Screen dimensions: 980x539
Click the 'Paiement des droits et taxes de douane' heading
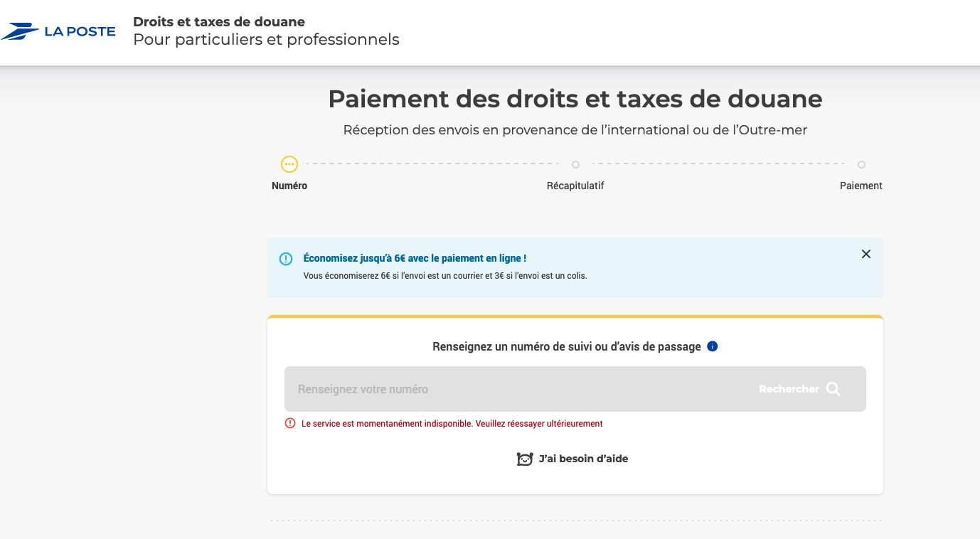tap(575, 99)
